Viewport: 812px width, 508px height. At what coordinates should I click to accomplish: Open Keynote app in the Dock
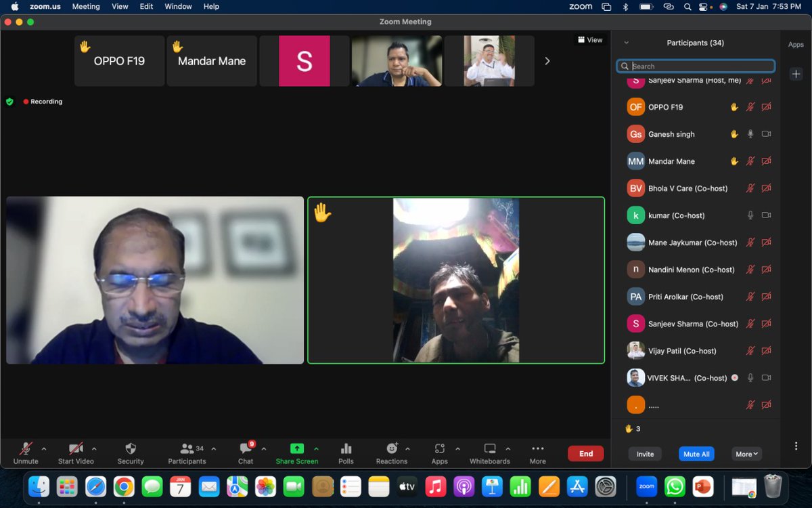tap(492, 486)
